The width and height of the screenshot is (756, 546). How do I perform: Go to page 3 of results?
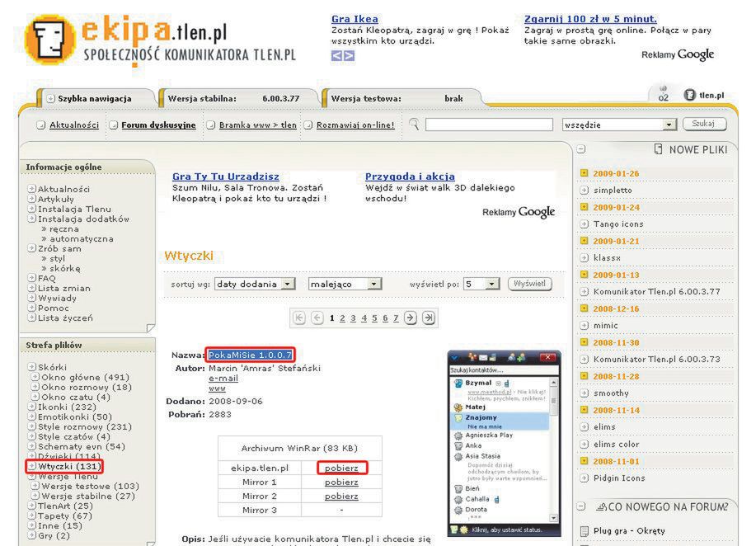[353, 318]
